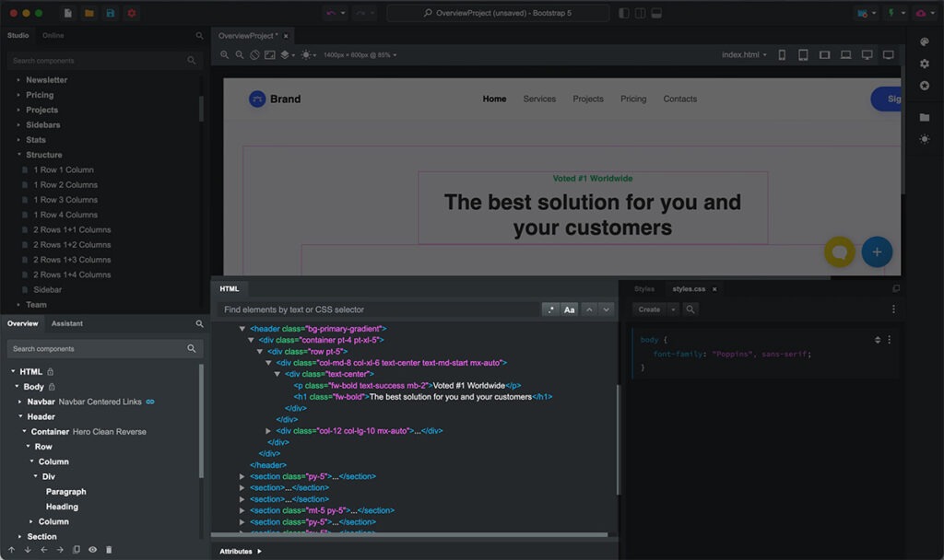Toggle regex search option in HTML panel
This screenshot has height=560, width=944.
[x=549, y=309]
